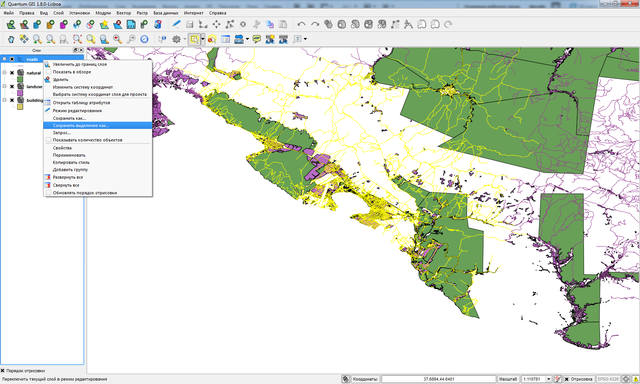Click the New Shapefile Layer star icon
This screenshot has height=384, width=640.
click(104, 24)
